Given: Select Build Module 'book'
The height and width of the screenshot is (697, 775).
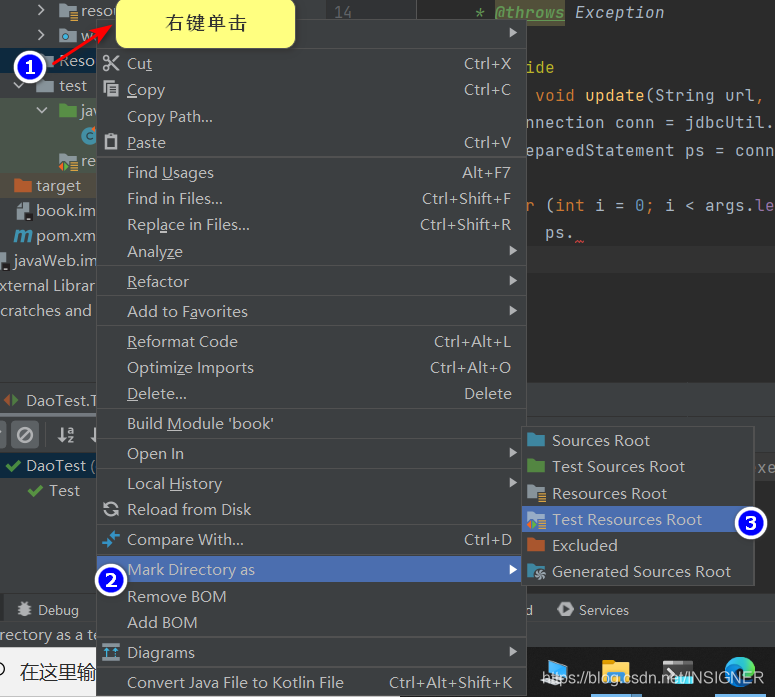Looking at the screenshot, I should [311, 424].
